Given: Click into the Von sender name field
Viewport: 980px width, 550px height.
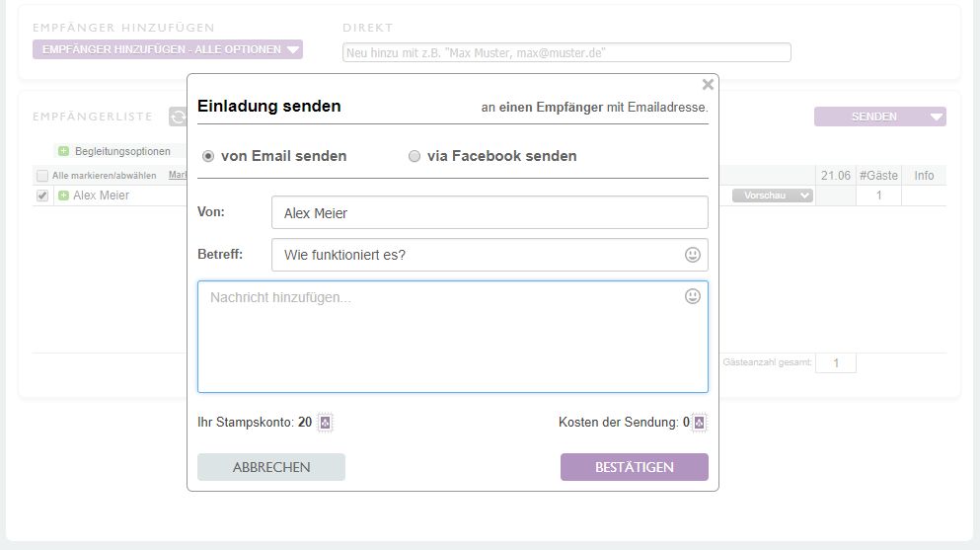Looking at the screenshot, I should (489, 212).
